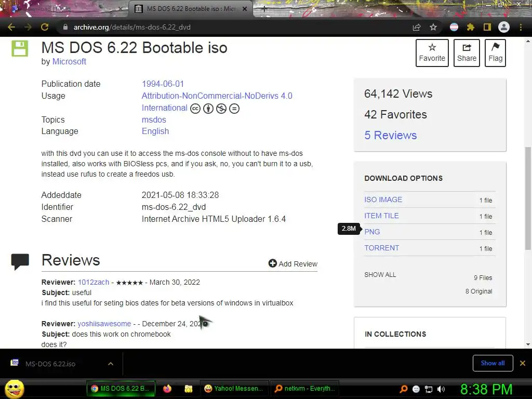532x399 pixels.
Task: Click the 9 Files count text
Action: coord(483,278)
